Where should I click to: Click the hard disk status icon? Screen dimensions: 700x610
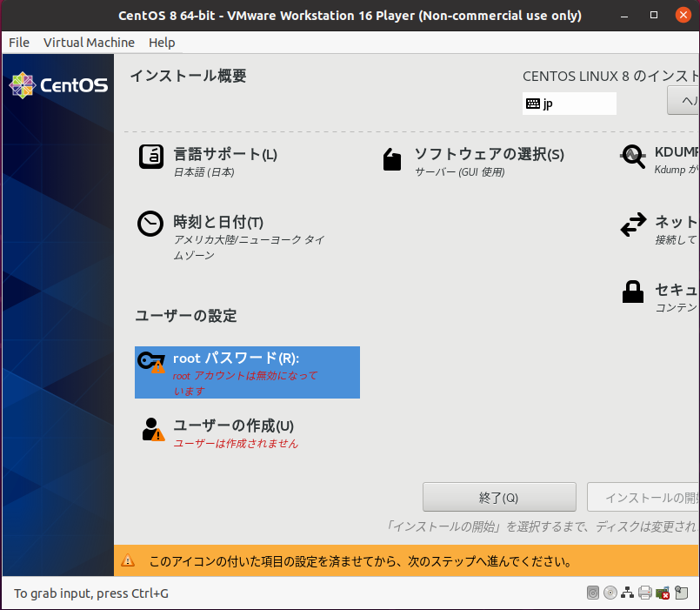(x=593, y=593)
